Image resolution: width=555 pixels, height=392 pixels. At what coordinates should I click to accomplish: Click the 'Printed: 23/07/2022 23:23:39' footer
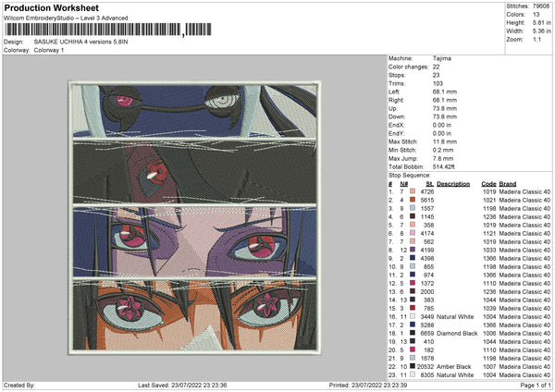368,385
